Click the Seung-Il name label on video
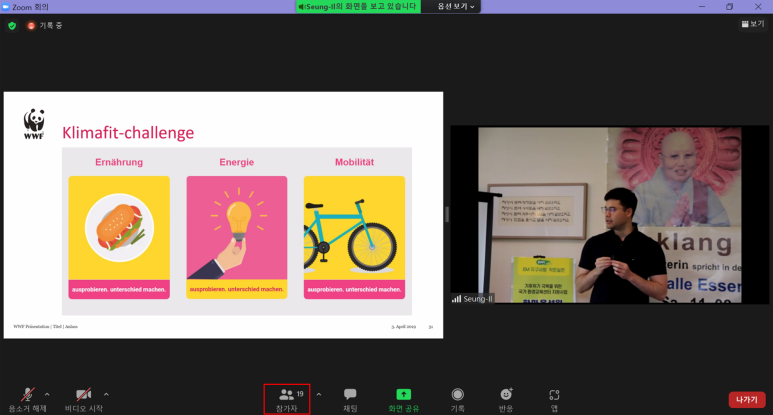773x415 pixels. click(x=473, y=299)
